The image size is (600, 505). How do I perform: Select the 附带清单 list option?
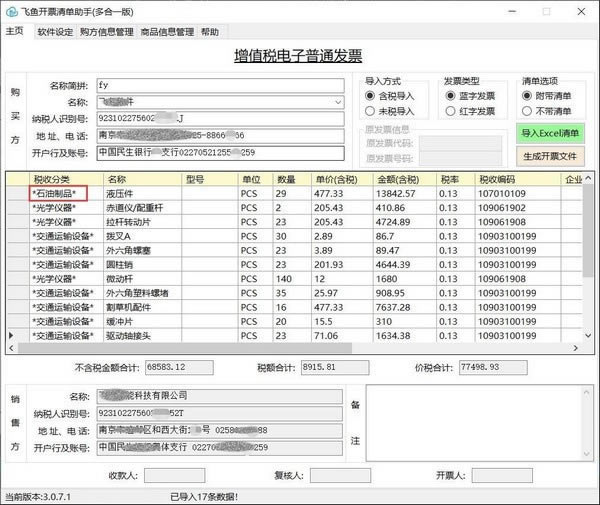[527, 96]
